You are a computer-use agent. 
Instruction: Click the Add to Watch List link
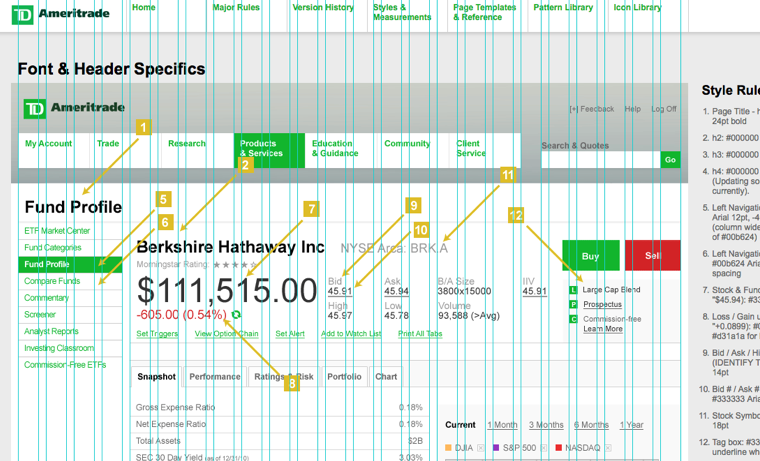click(351, 334)
